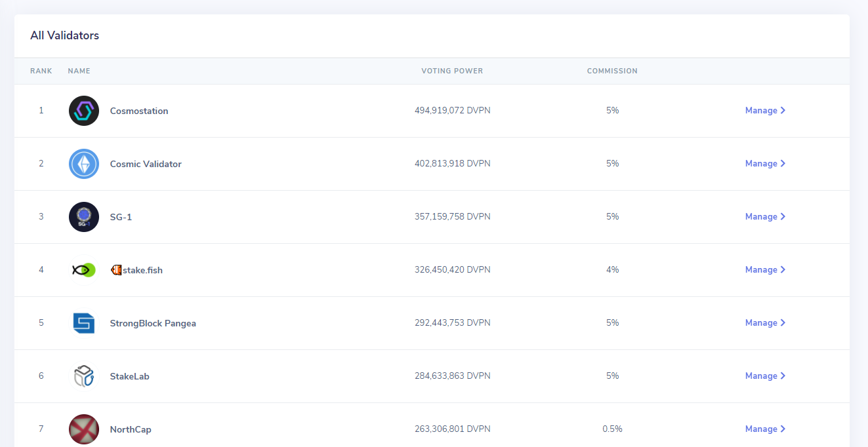Open Manage for SG-1

(765, 217)
